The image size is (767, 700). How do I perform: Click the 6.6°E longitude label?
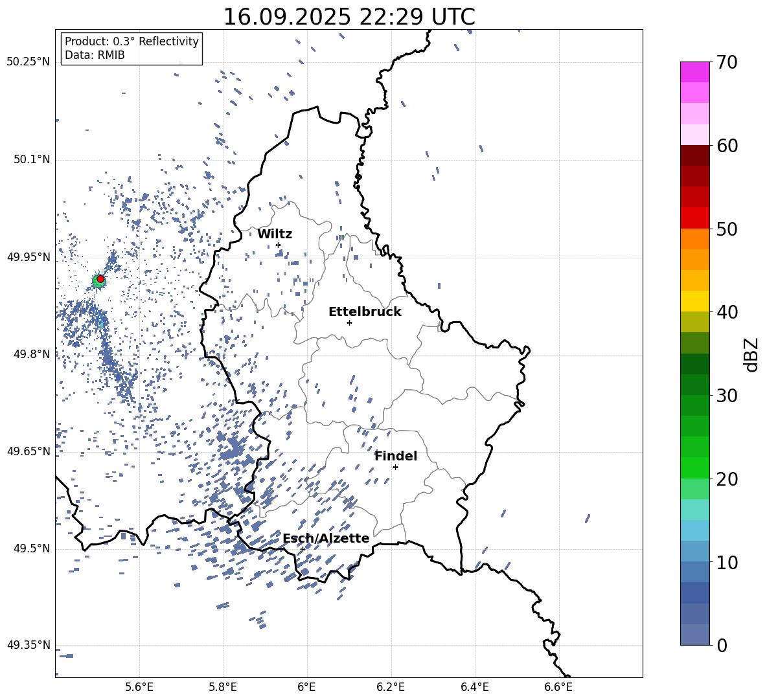(558, 687)
